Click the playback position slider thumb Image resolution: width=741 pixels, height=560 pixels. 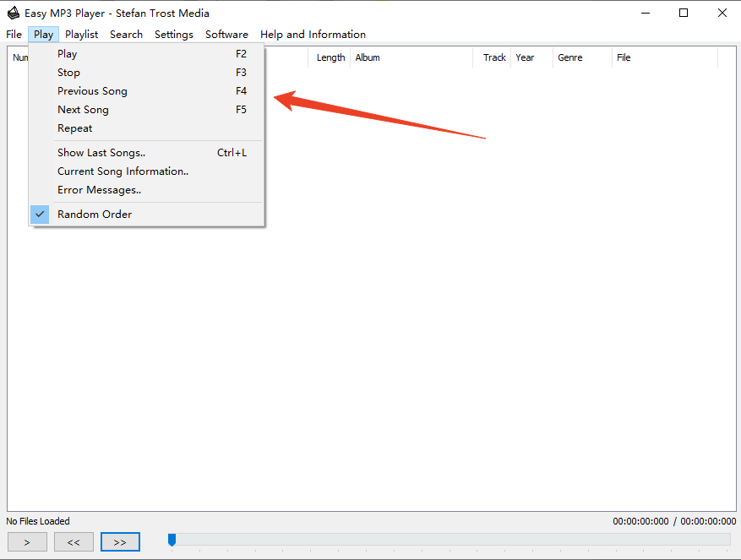(x=172, y=540)
